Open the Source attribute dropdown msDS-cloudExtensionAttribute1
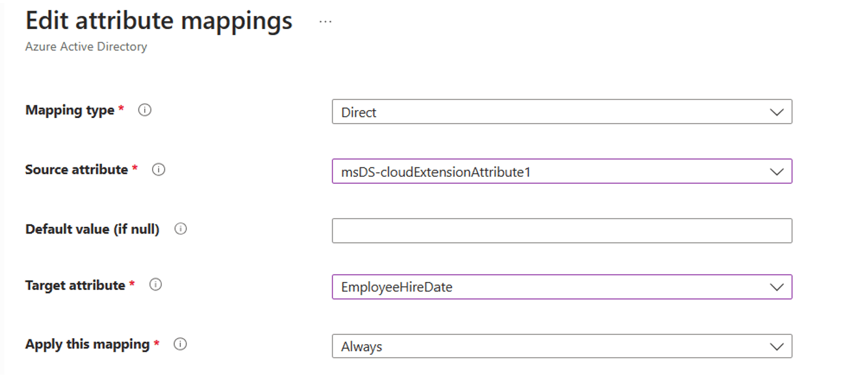The height and width of the screenshot is (377, 868). pos(562,171)
